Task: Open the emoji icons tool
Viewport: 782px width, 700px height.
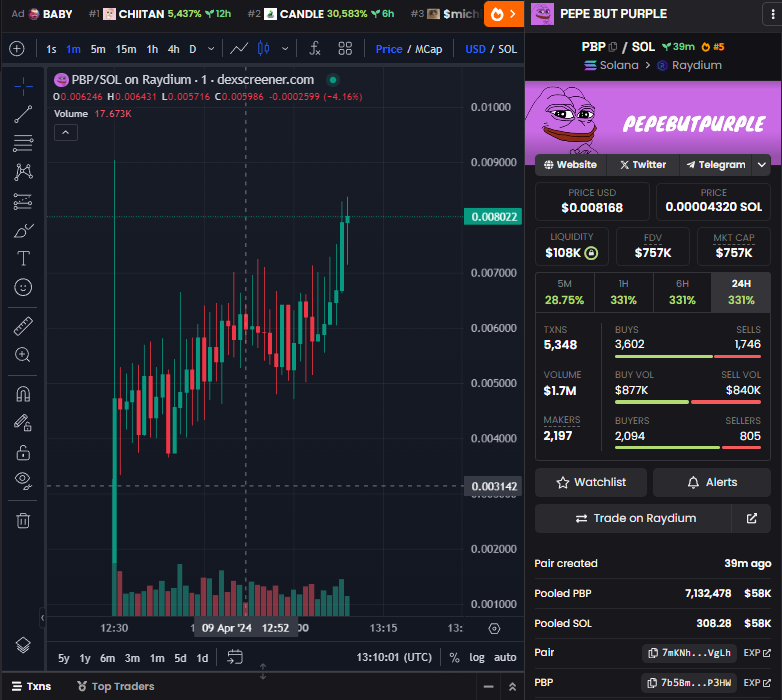Action: [23, 287]
